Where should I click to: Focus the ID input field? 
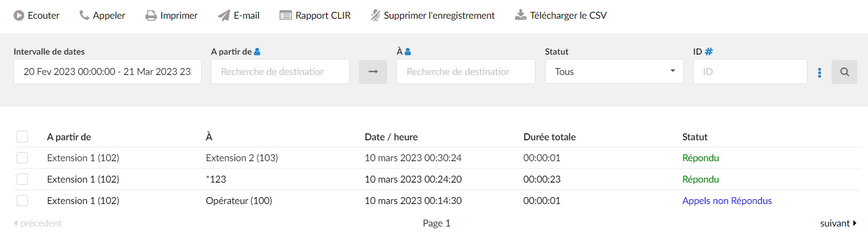tap(750, 72)
